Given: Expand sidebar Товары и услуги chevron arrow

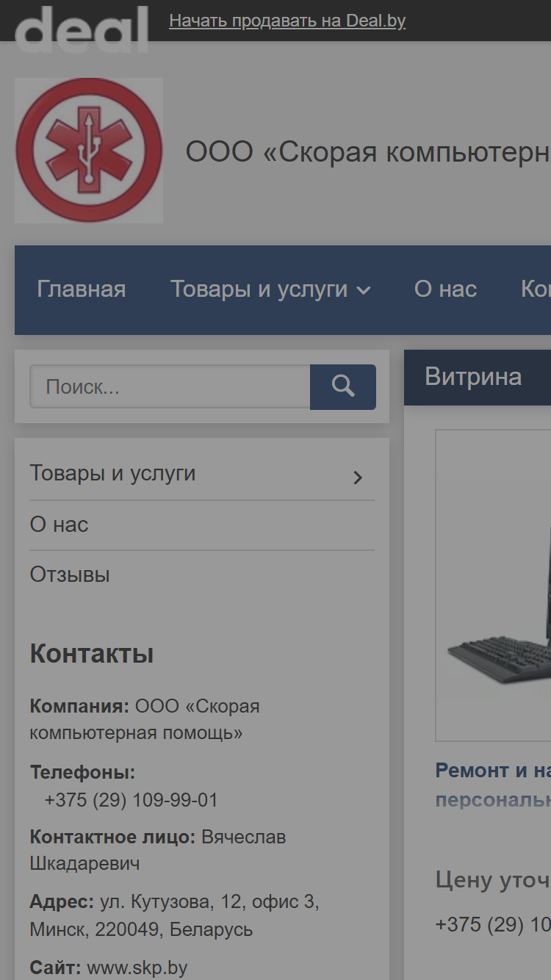Looking at the screenshot, I should [358, 478].
